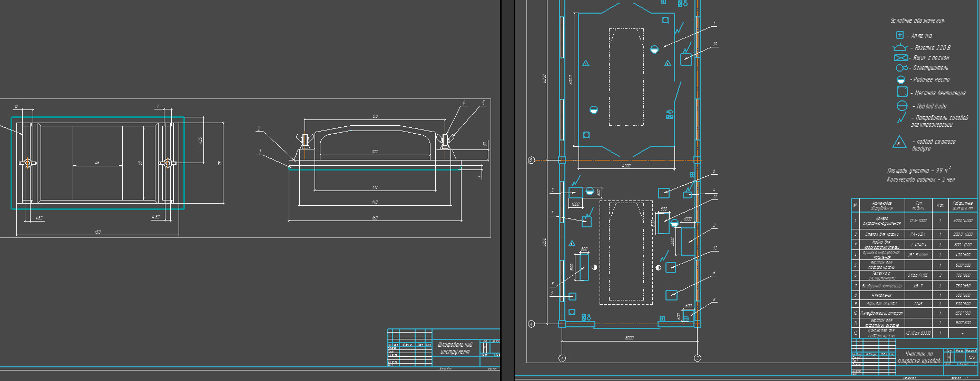Viewport: 980px width, 381px height.
Task: Click the 'Подвод воды' legend label
Action: [x=932, y=106]
